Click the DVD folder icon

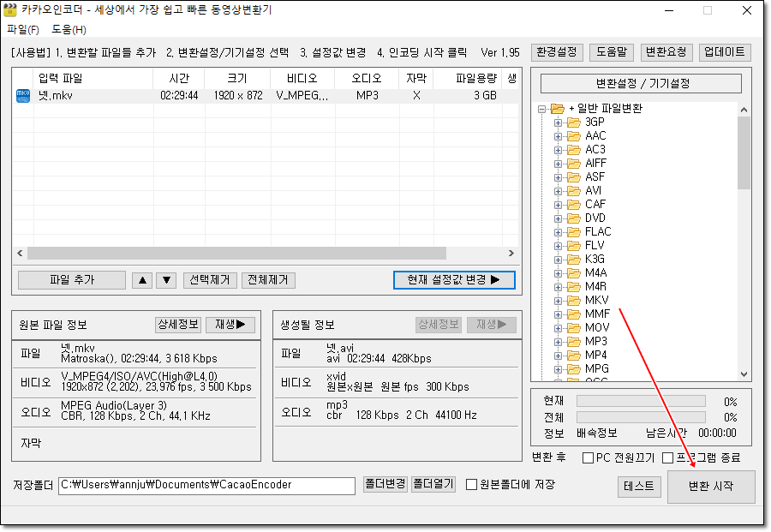(x=573, y=218)
